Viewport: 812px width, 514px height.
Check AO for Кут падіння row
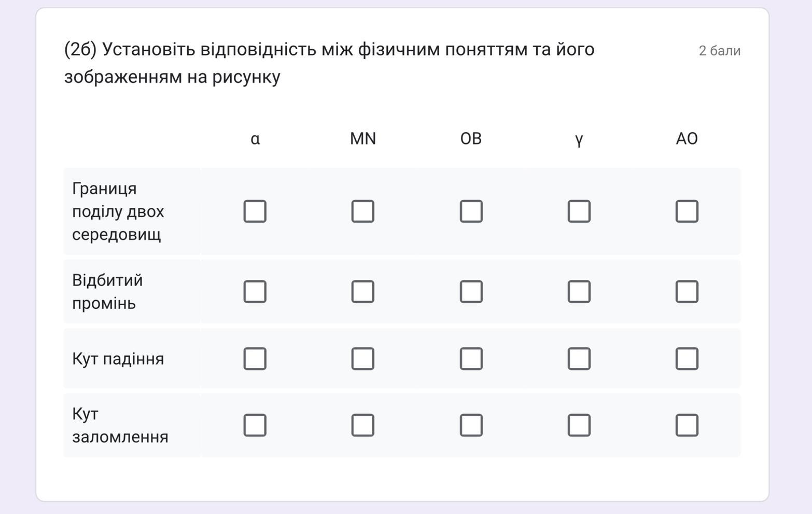(687, 359)
